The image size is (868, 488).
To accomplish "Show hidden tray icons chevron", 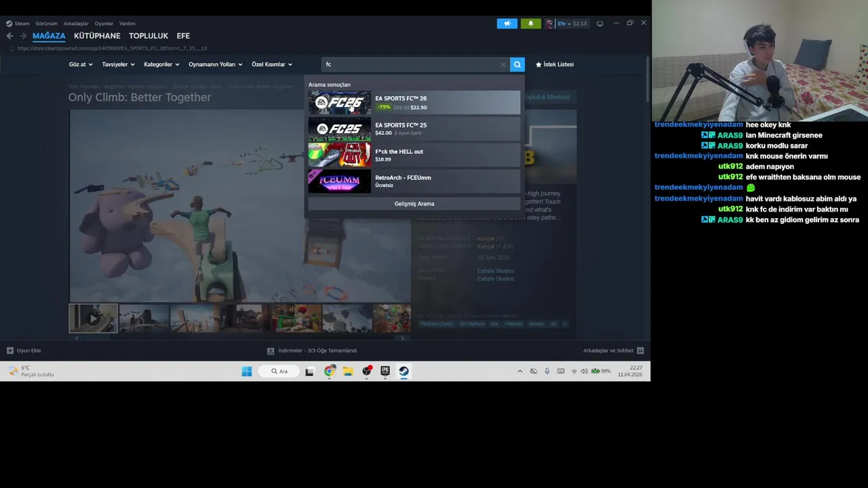I will click(520, 371).
